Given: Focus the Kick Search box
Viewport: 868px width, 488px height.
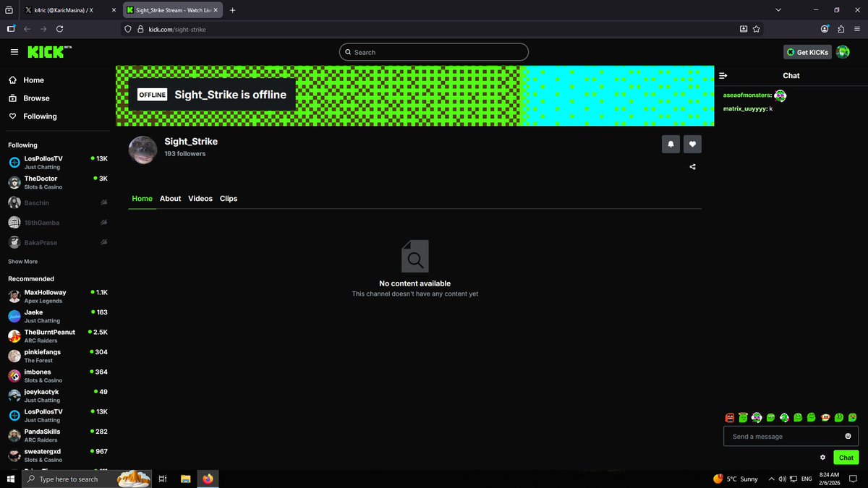Looking at the screenshot, I should click(434, 52).
